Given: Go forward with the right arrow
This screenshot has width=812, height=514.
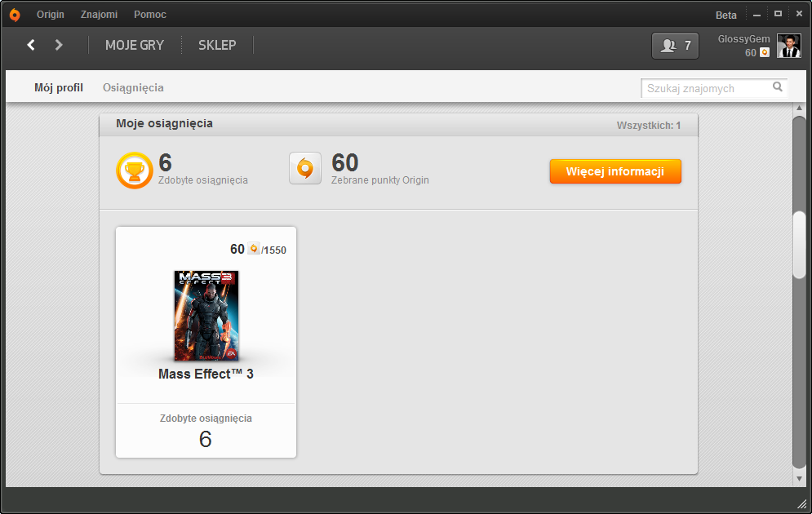Looking at the screenshot, I should click(x=59, y=45).
